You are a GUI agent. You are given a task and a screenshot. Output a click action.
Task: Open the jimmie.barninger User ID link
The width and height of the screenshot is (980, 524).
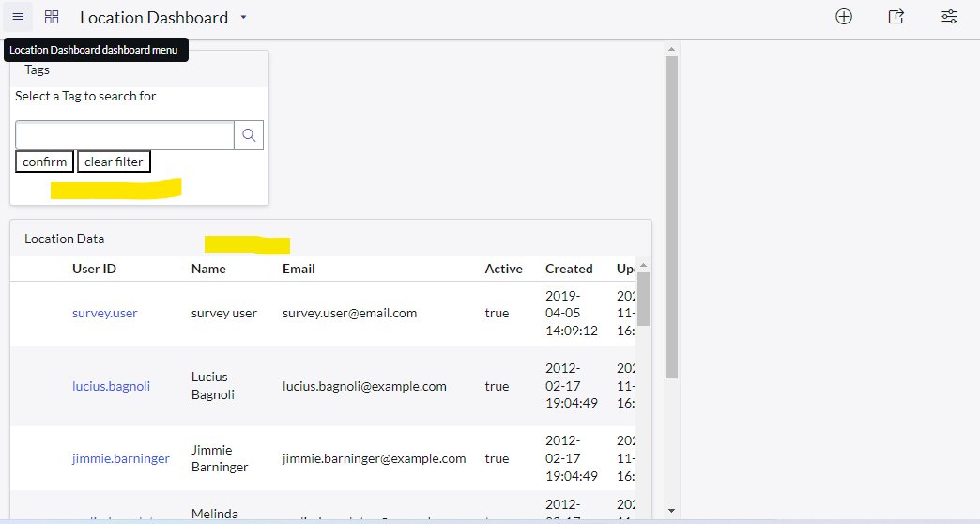coord(121,458)
